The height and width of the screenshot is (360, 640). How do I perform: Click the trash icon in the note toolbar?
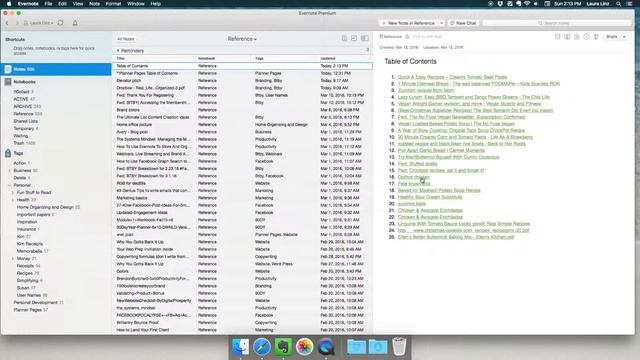click(596, 37)
